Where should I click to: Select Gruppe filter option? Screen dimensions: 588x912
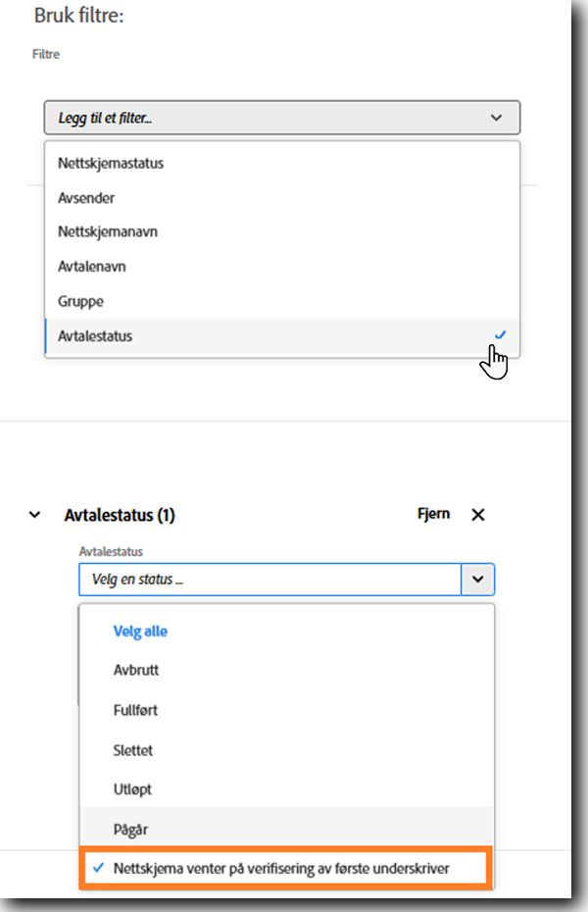[282, 301]
